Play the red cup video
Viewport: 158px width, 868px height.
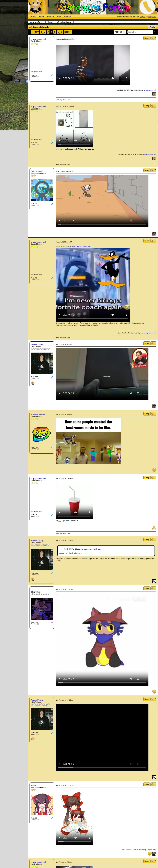(59, 513)
